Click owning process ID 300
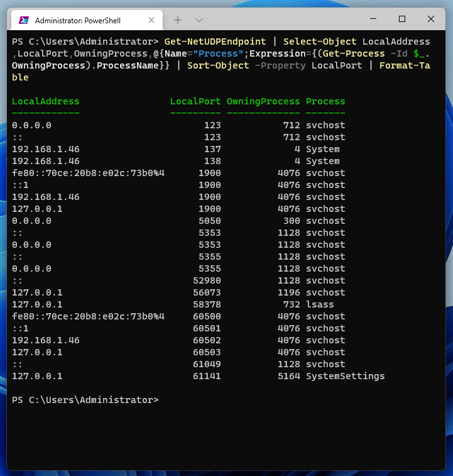 [x=292, y=221]
